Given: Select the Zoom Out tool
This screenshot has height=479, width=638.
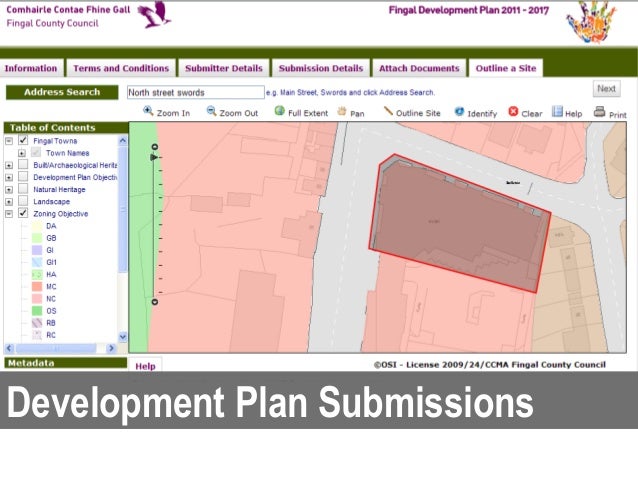Looking at the screenshot, I should coord(210,112).
